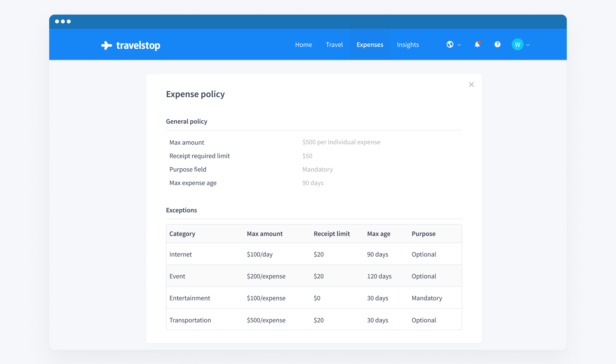Click the Exceptions section title
Image resolution: width=616 pixels, height=364 pixels.
point(181,210)
